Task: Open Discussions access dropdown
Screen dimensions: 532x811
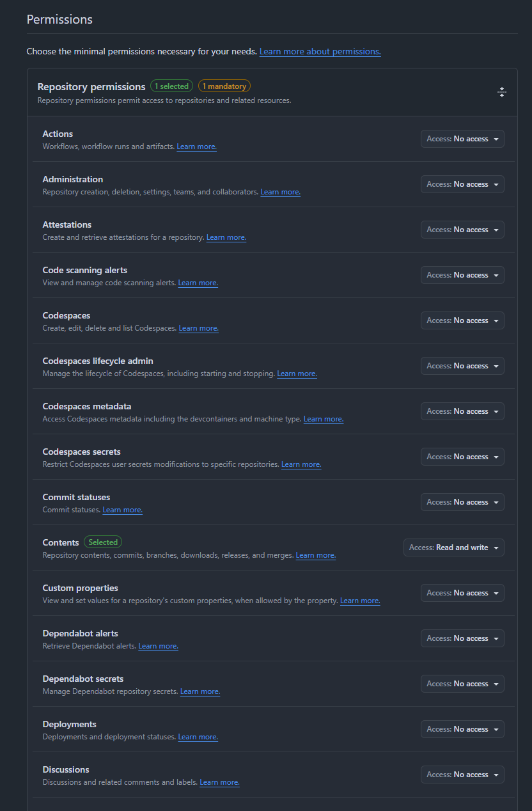Action: [462, 775]
